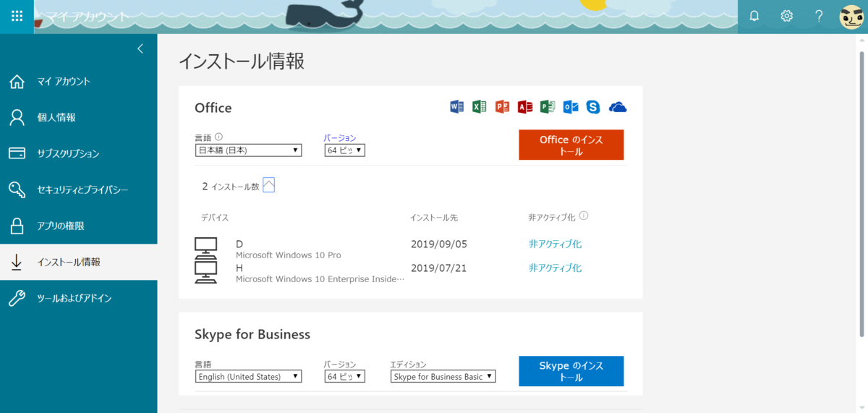The height and width of the screenshot is (413, 868).
Task: Click the Office のインストール button
Action: coord(571,145)
